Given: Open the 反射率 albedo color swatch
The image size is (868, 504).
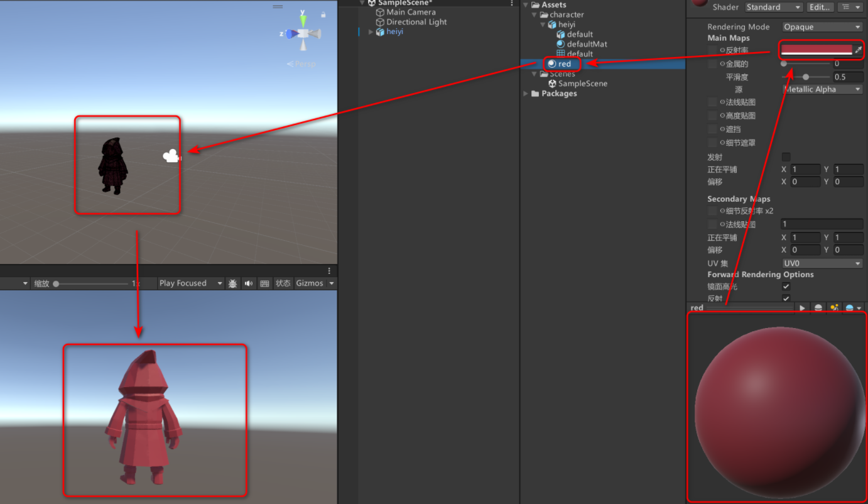Looking at the screenshot, I should point(816,50).
